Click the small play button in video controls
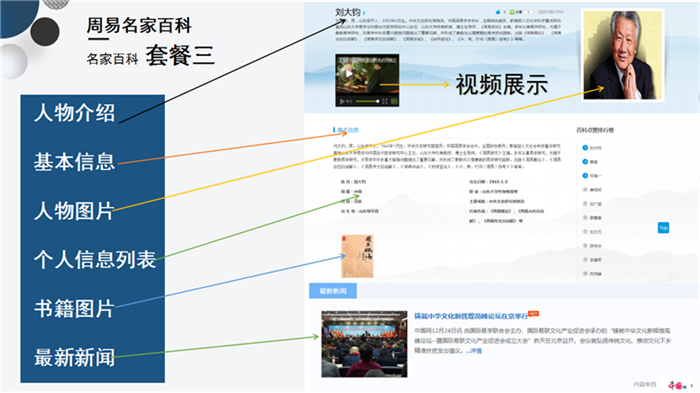 click(342, 101)
